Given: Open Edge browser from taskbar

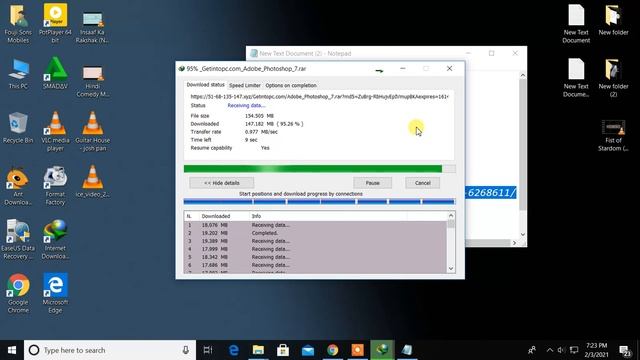Looking at the screenshot, I should coord(233,350).
